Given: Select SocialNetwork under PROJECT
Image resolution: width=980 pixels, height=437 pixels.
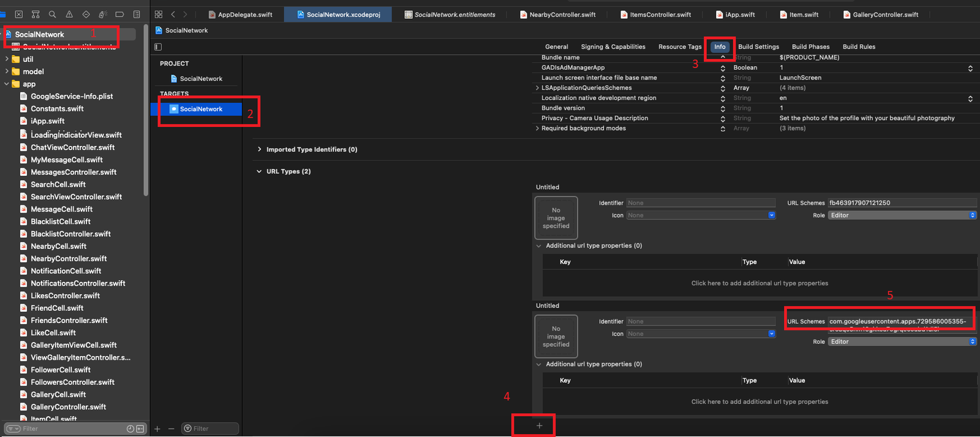Looking at the screenshot, I should point(196,78).
